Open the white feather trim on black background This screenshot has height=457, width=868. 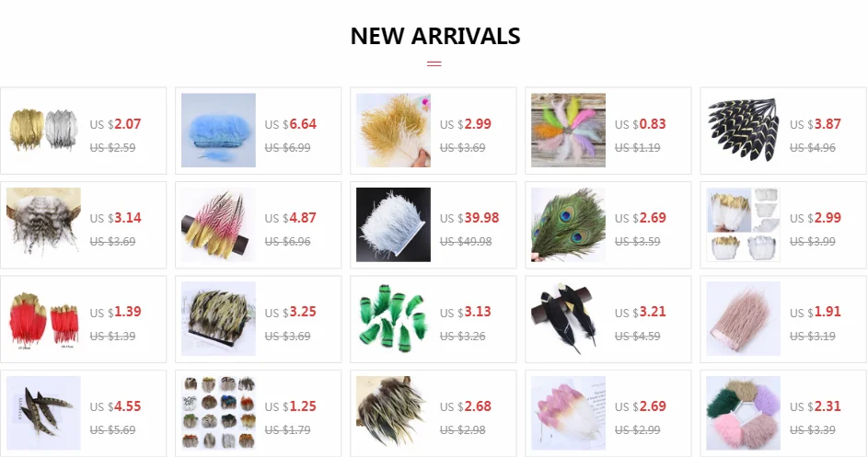pos(393,224)
